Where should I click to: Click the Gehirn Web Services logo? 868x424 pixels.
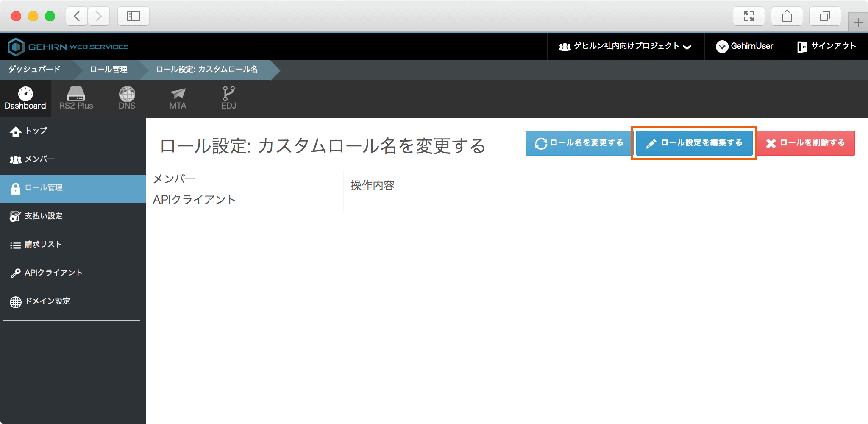68,47
